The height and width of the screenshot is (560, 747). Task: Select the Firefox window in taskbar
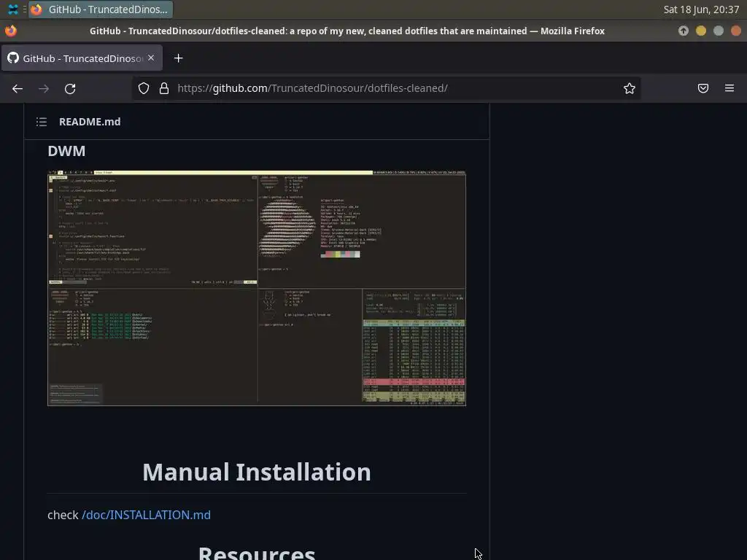point(101,9)
